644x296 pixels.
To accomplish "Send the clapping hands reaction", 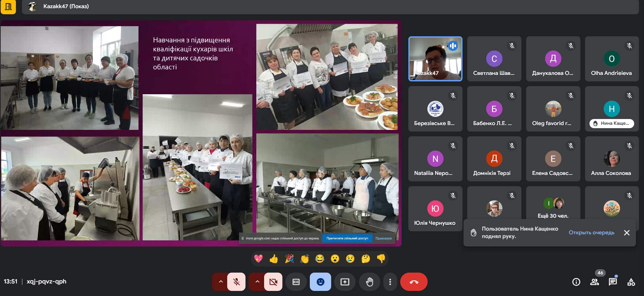I will (x=304, y=259).
